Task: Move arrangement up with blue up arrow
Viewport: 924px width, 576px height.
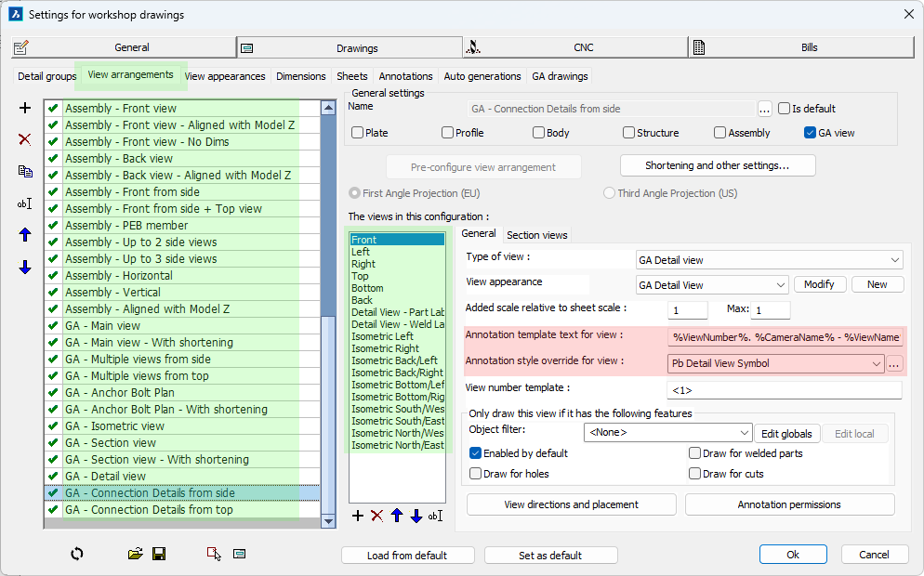Action: (x=25, y=235)
